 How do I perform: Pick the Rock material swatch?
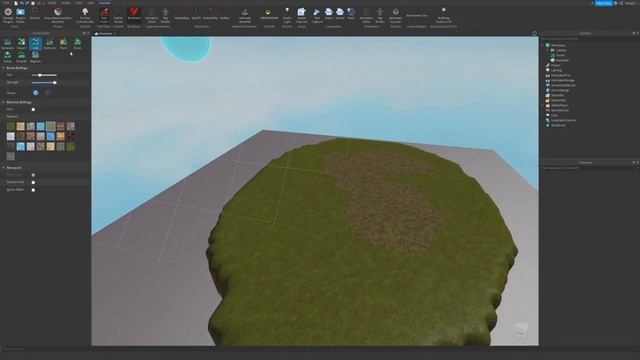click(x=31, y=126)
